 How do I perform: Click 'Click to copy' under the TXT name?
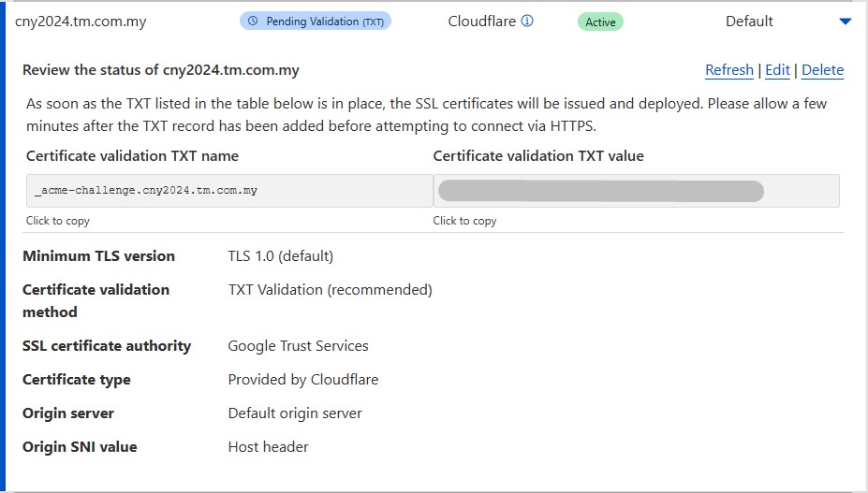(58, 221)
